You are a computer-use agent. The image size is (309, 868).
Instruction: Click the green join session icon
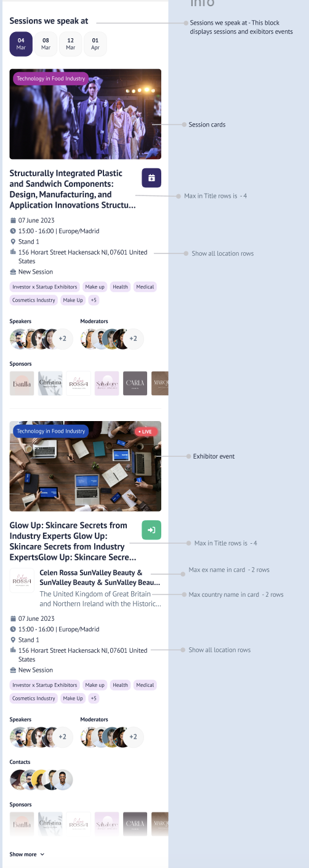click(151, 530)
